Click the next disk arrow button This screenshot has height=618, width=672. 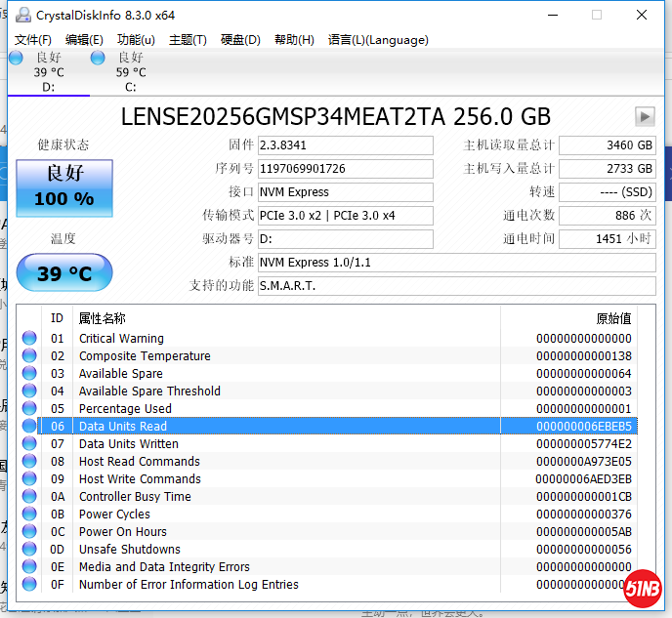pyautogui.click(x=645, y=116)
